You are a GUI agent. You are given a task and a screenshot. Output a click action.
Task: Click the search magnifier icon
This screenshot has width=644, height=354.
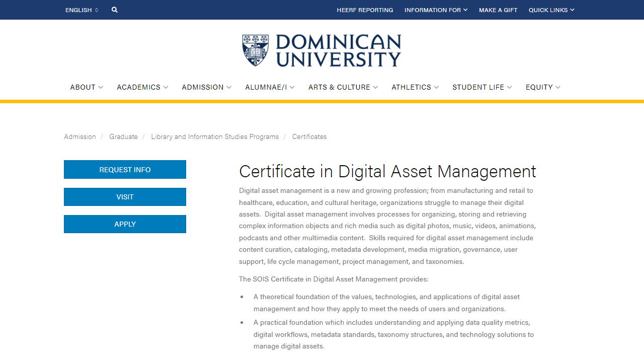pos(115,10)
